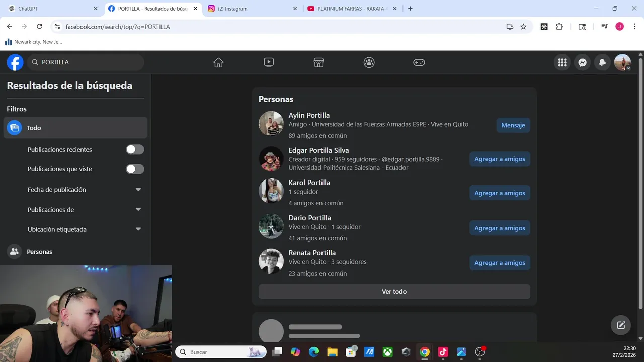Click the Facebook search box with PORTILLA

(x=86, y=62)
